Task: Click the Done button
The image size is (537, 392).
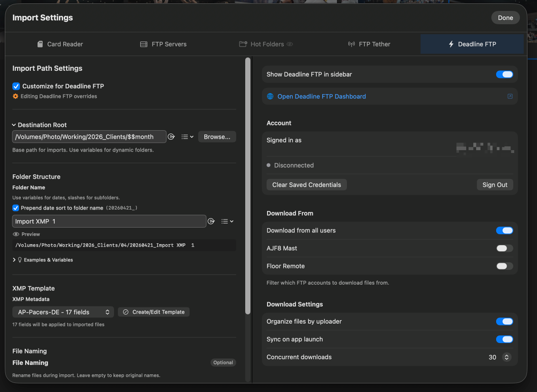Action: coord(506,18)
